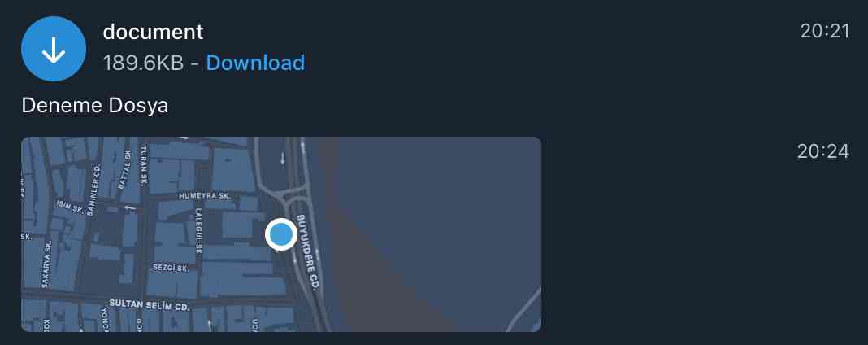The width and height of the screenshot is (868, 345).
Task: Click the 20:21 message timestamp
Action: point(825,31)
